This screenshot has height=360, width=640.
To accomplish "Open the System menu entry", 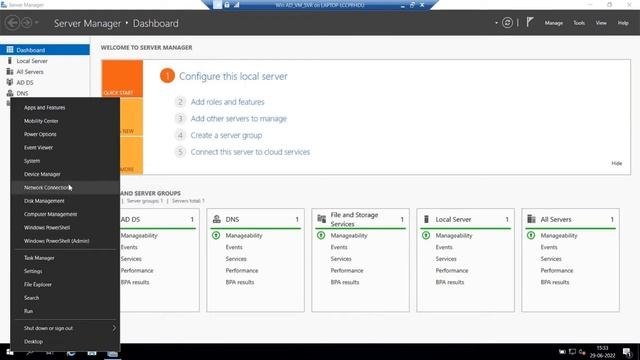I will click(x=65, y=161).
